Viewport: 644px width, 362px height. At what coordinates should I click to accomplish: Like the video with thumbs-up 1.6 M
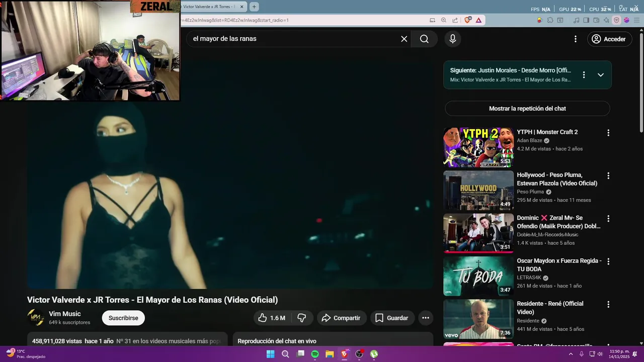[272, 318]
